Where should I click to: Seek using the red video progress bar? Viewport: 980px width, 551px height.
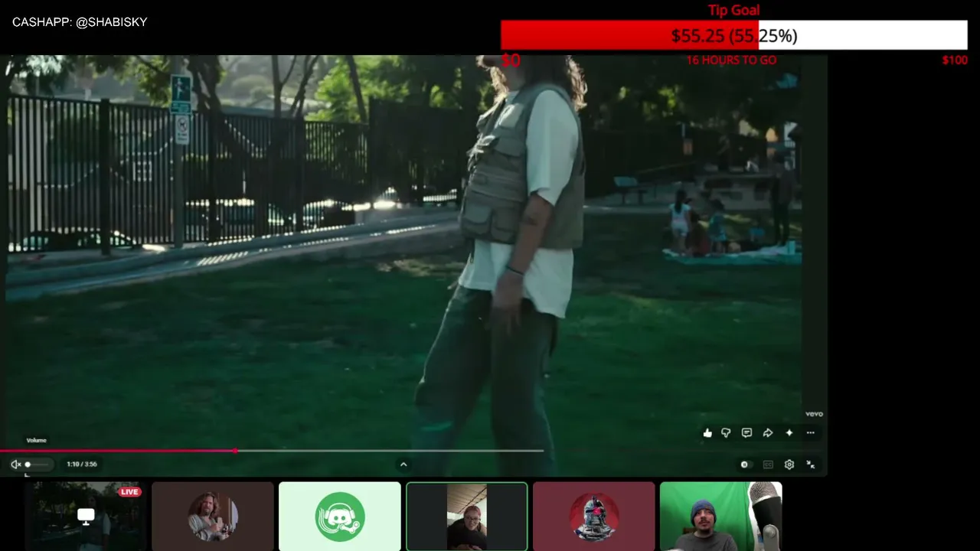272,451
